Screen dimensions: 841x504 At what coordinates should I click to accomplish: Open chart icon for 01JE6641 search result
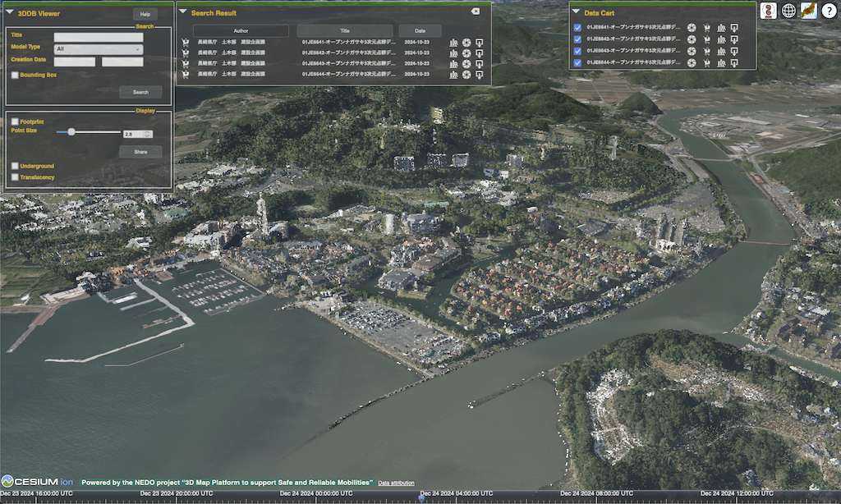point(453,43)
